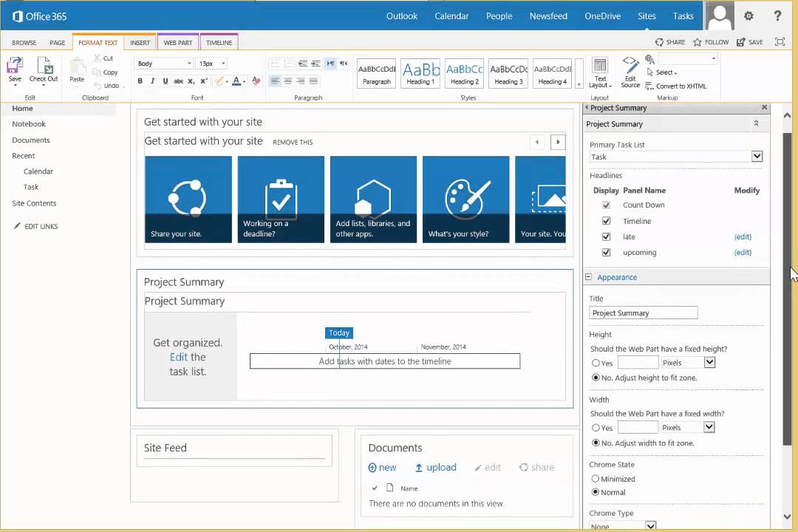Select No. Adjust height to fit zone
The image size is (798, 532).
(596, 378)
